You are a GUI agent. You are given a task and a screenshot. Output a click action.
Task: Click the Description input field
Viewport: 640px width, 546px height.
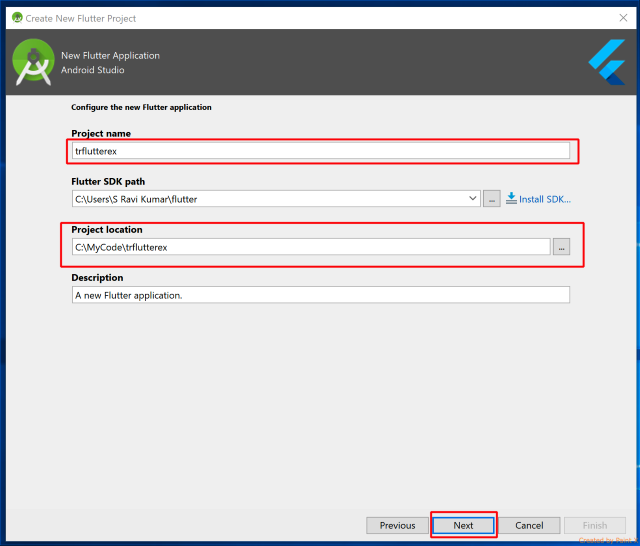320,295
